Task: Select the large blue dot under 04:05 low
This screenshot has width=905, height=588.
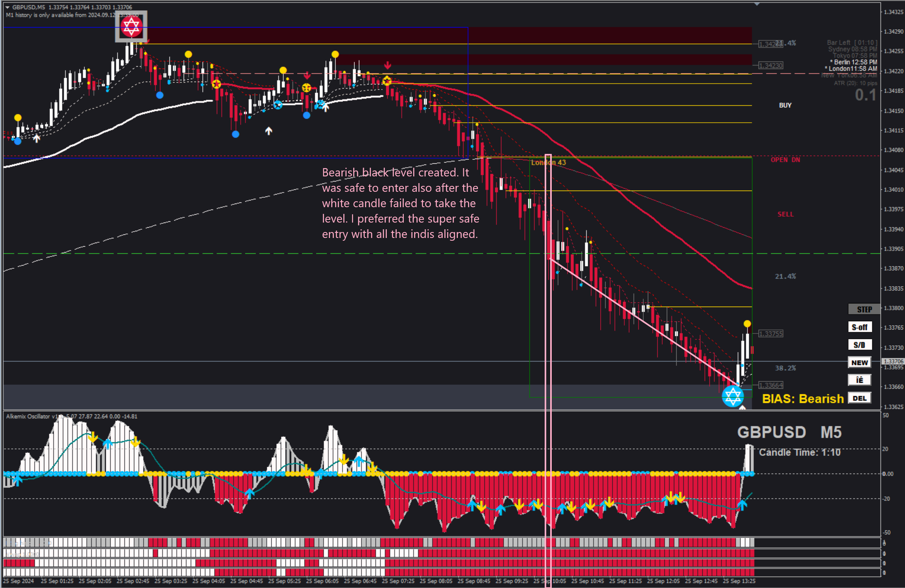Action: coord(236,134)
